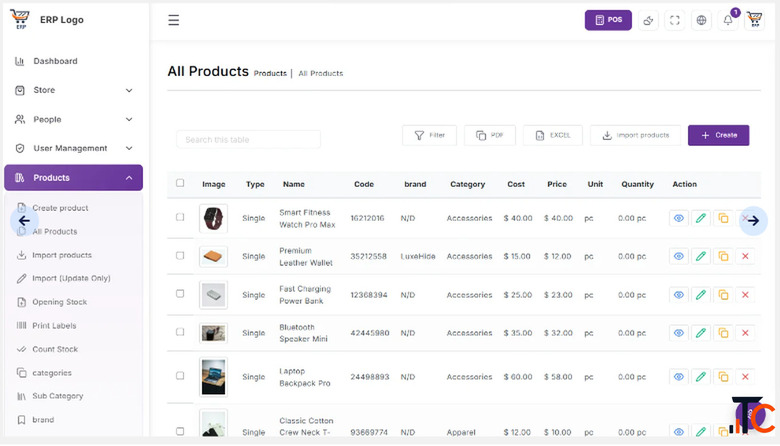Tick the Premium Leather Wallet row checkbox
This screenshot has width=780, height=446.
click(x=180, y=256)
